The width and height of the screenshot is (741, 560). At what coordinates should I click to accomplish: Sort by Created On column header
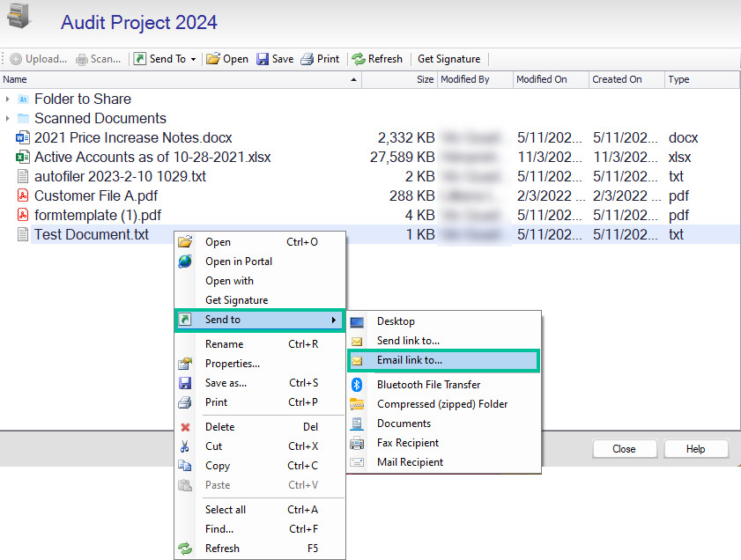[626, 80]
